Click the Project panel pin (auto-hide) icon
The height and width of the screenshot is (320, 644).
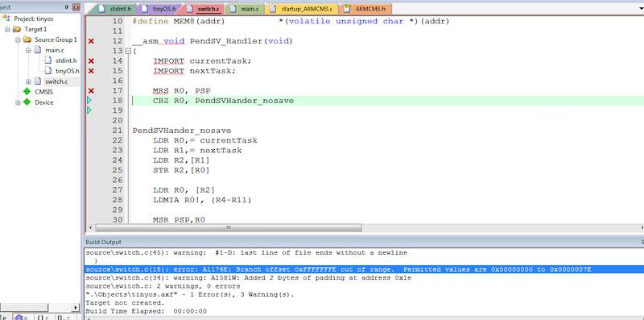67,7
